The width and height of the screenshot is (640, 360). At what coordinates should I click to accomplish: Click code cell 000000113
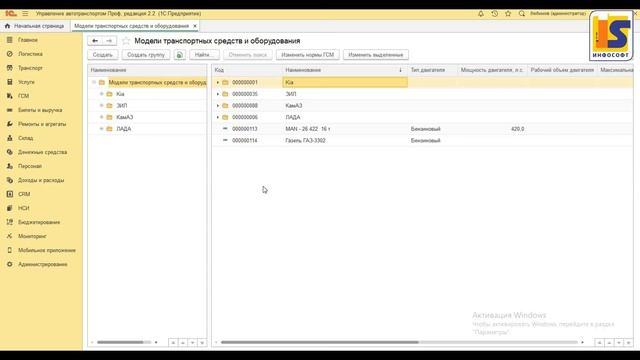(x=245, y=129)
